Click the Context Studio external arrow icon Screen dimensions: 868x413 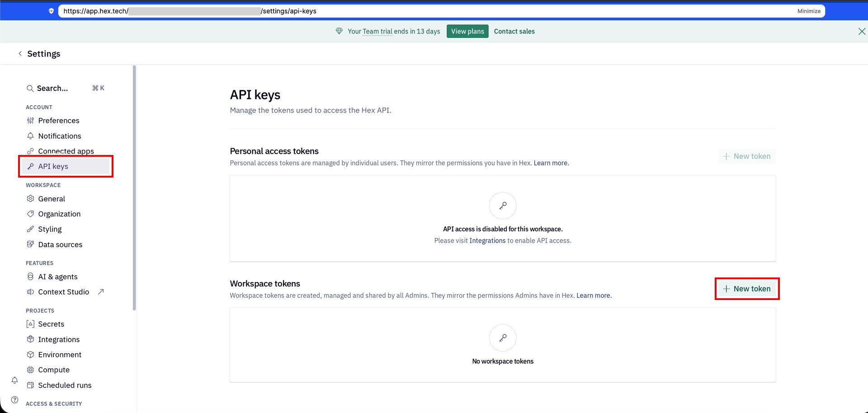(x=101, y=292)
